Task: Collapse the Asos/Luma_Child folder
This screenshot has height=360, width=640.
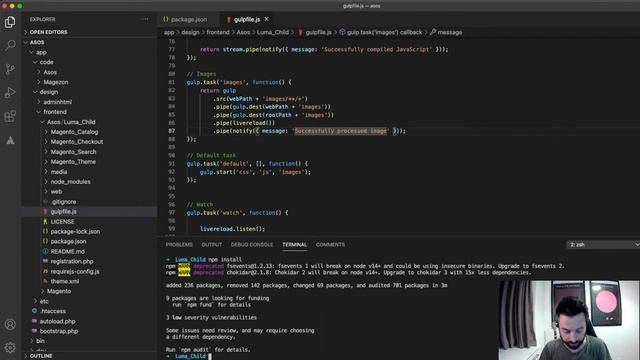Action: click(89, 122)
